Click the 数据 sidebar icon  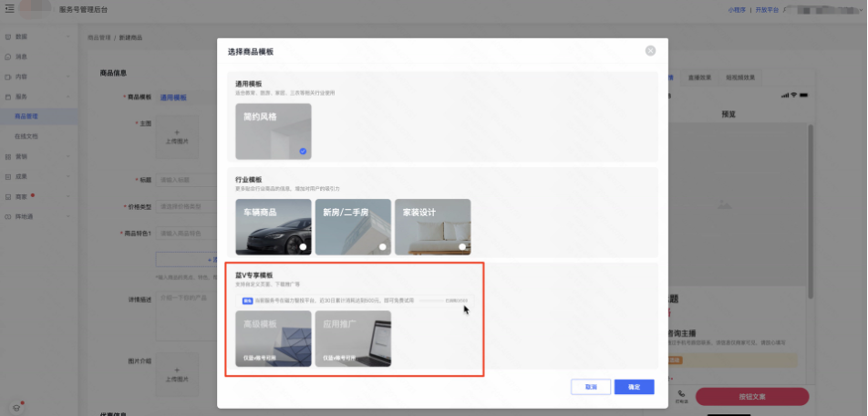[7, 36]
